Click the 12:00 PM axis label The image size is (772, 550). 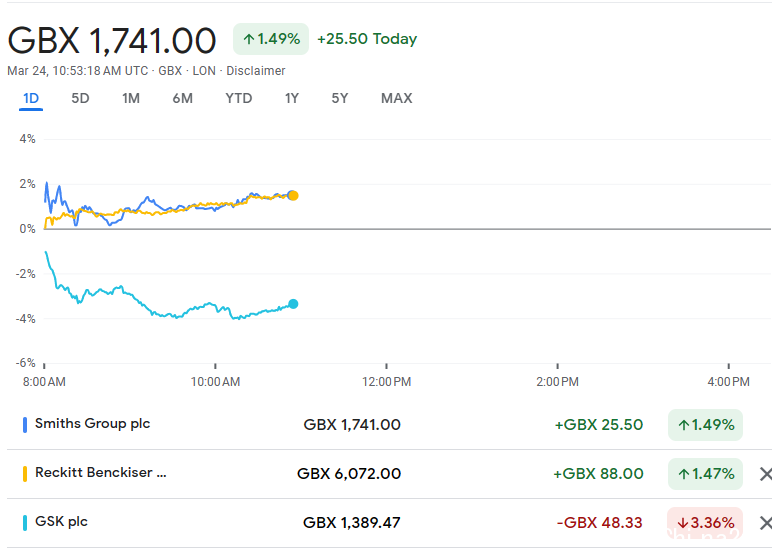point(386,382)
